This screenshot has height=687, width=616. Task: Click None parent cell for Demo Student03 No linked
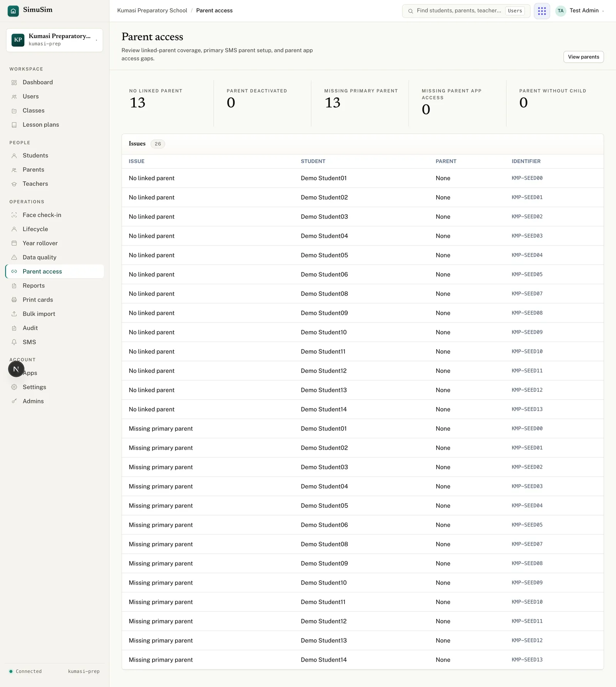click(443, 217)
